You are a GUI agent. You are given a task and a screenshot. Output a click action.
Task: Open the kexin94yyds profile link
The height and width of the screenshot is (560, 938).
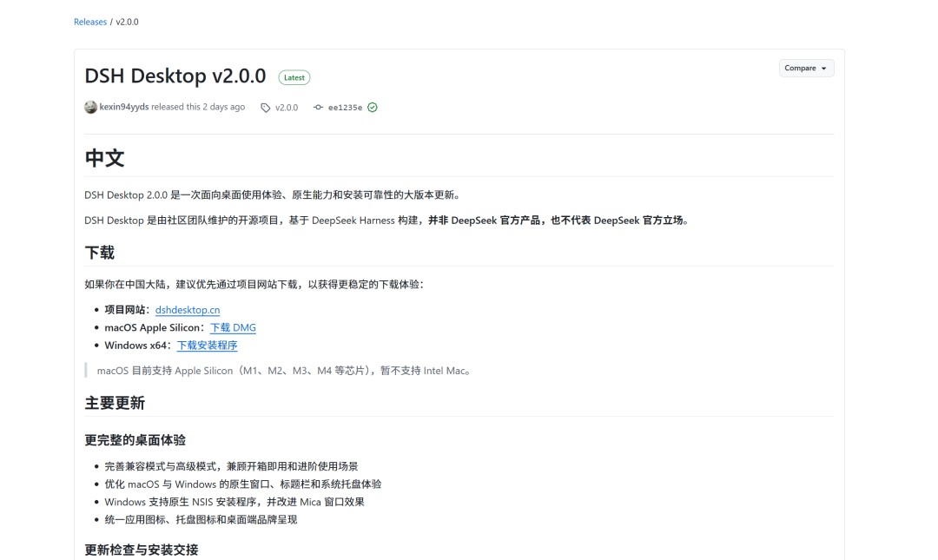tap(124, 107)
